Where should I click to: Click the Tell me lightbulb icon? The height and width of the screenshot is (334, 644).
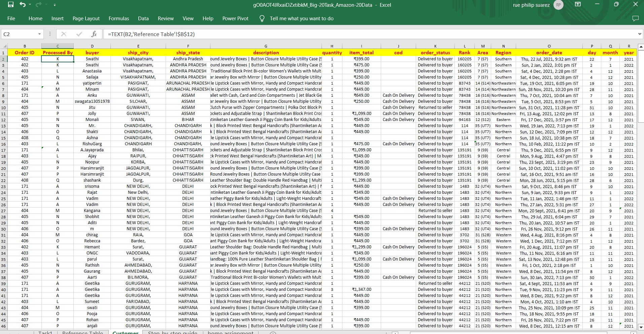click(262, 19)
